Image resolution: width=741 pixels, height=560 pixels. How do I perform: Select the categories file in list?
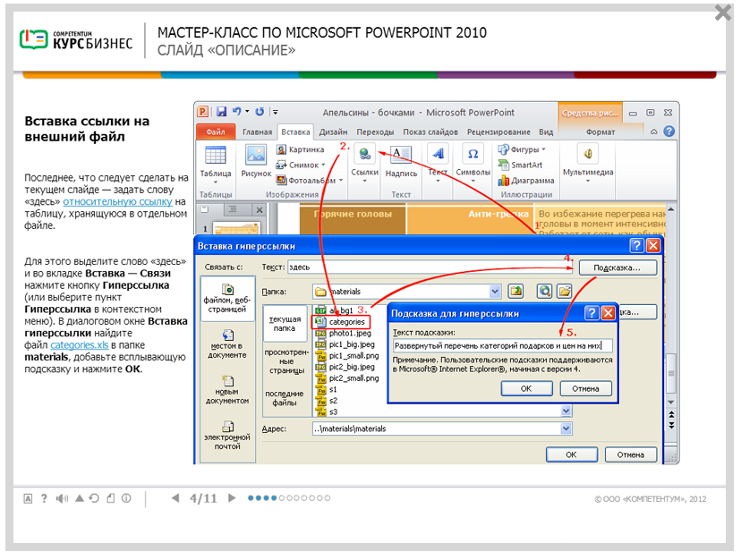341,322
